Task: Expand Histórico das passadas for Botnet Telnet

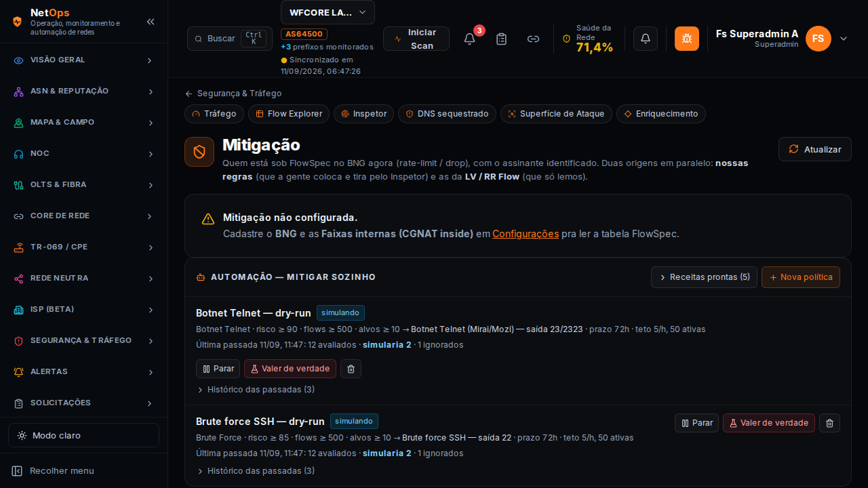Action: tap(256, 390)
